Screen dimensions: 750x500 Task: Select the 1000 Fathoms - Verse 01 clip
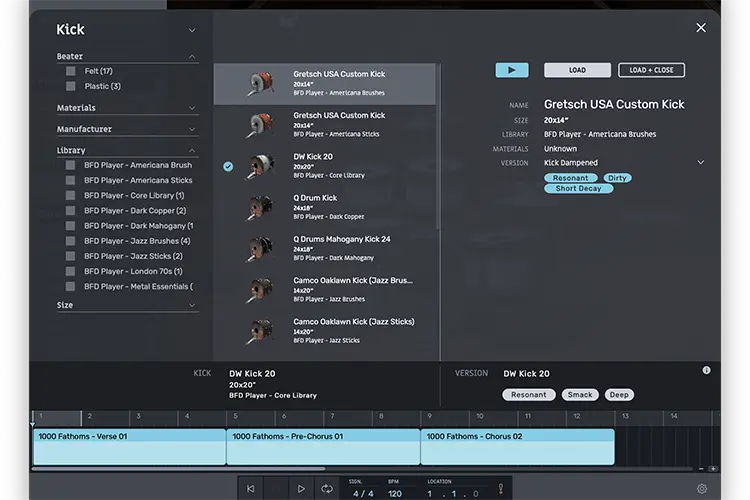pos(129,447)
